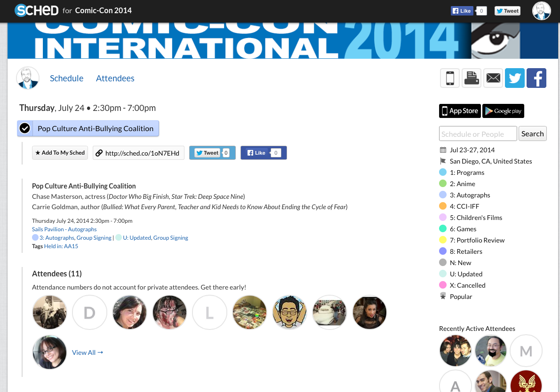Open the attendee with the L initial avatar

(209, 313)
